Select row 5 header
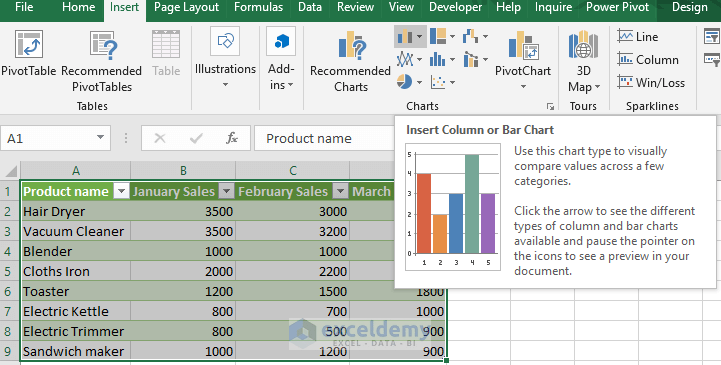721x365 pixels. (x=10, y=271)
